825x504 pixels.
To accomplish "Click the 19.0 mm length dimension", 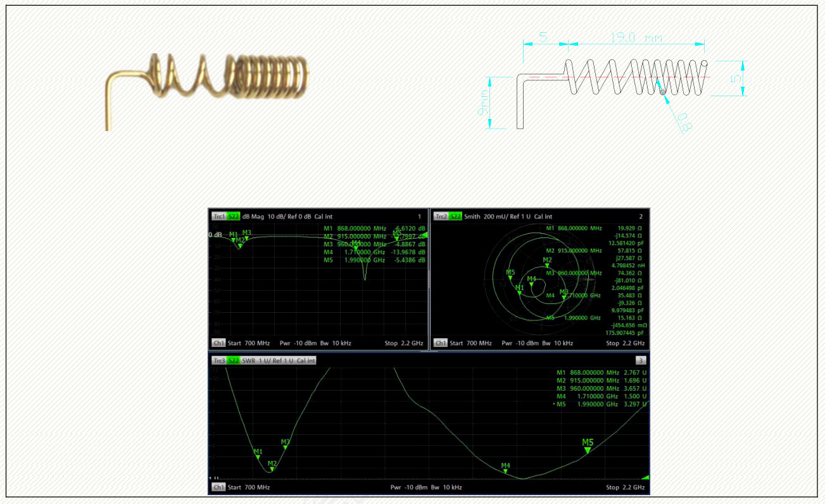I will 636,39.
